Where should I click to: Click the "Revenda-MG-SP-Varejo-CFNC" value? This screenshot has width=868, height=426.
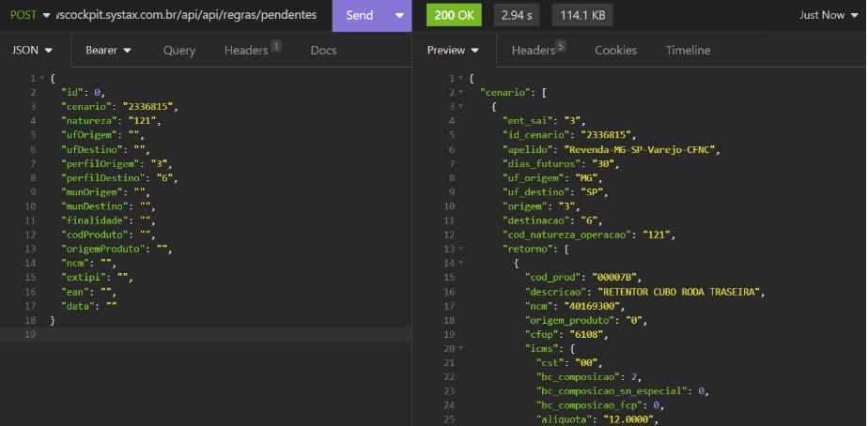point(641,149)
